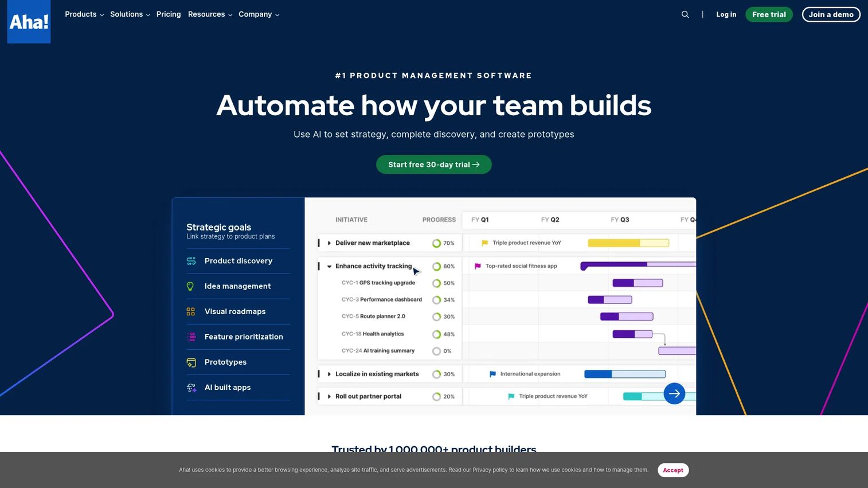The image size is (868, 488).
Task: Click the AI built apps icon
Action: point(191,388)
